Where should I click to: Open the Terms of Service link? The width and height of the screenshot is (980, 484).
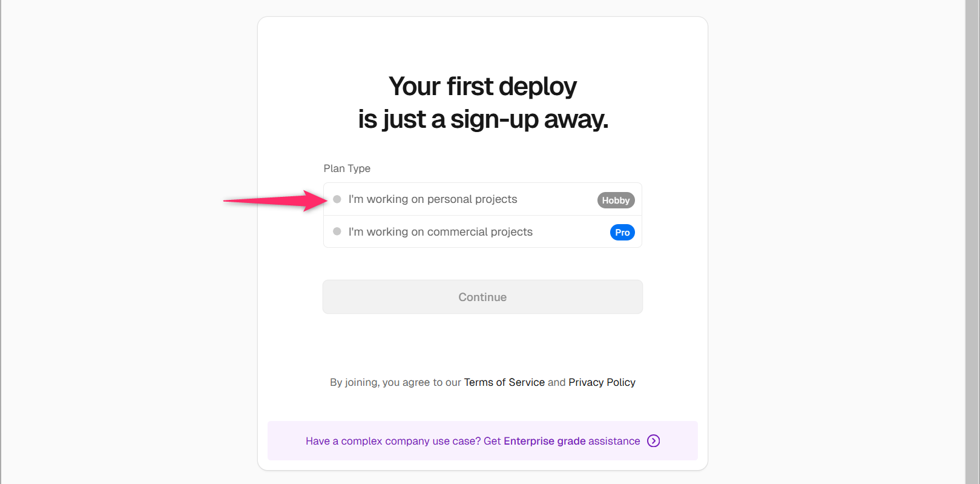pyautogui.click(x=504, y=382)
